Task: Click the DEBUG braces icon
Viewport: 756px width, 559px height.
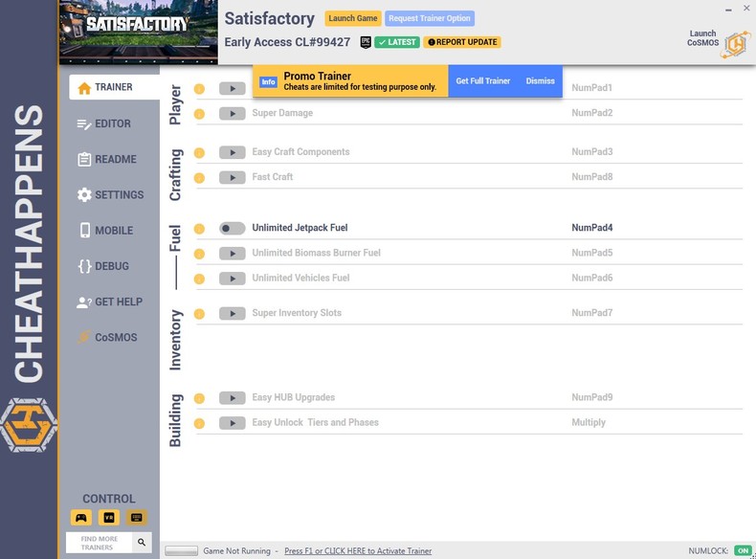Action: [x=84, y=266]
